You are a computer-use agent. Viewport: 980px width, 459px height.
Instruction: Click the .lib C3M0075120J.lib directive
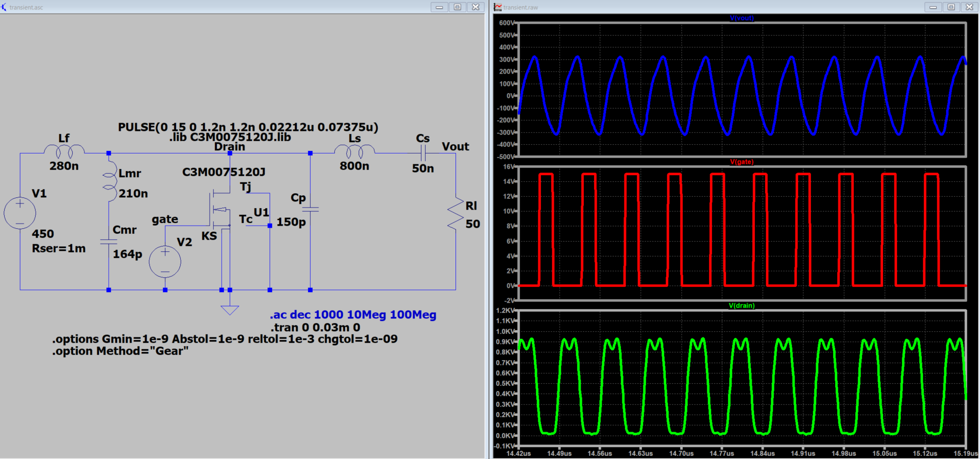[230, 137]
